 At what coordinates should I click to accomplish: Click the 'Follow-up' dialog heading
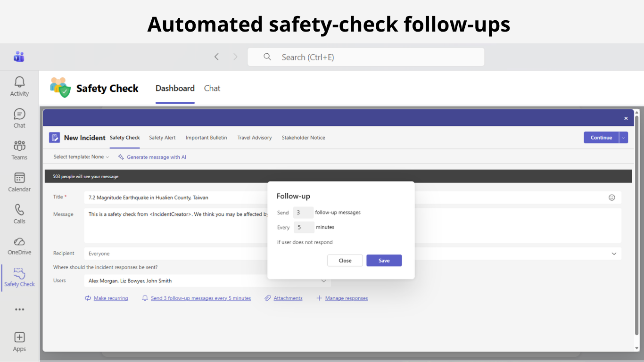click(x=293, y=196)
